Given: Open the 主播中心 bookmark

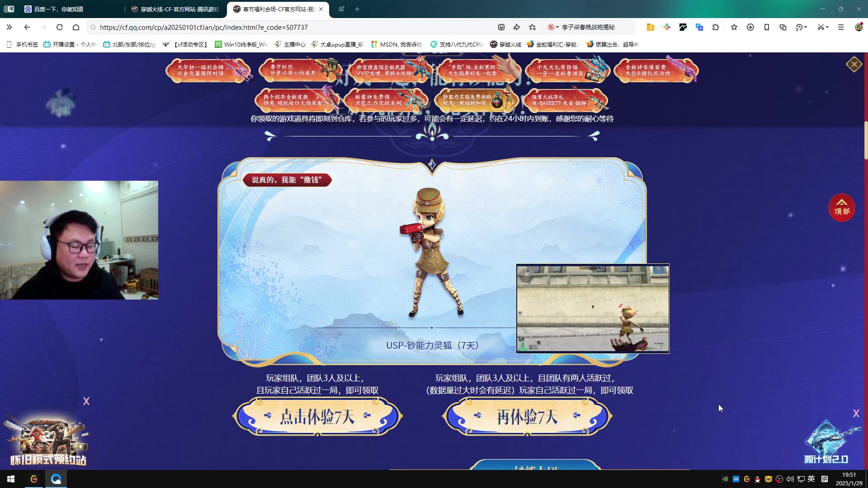Looking at the screenshot, I should click(290, 44).
